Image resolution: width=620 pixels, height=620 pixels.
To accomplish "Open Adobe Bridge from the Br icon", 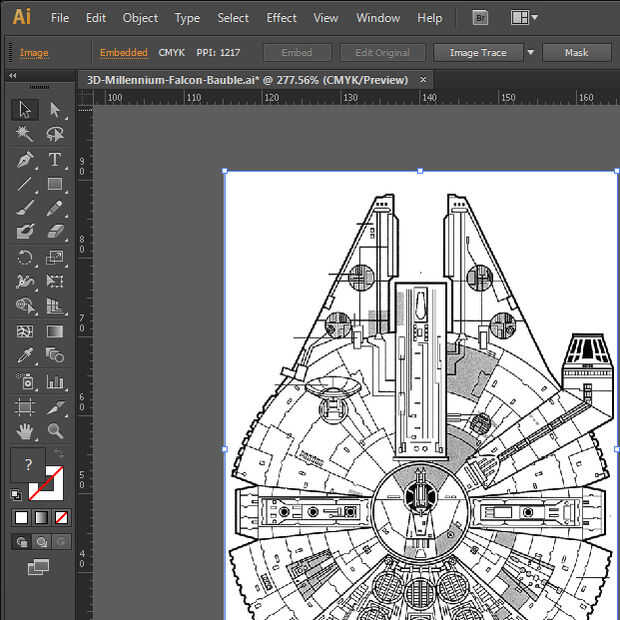I will (x=481, y=18).
